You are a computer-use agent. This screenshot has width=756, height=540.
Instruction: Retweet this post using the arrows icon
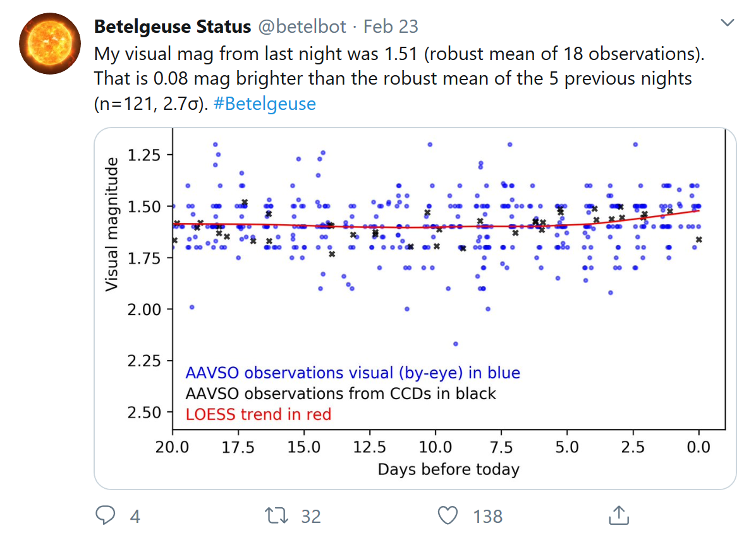278,516
